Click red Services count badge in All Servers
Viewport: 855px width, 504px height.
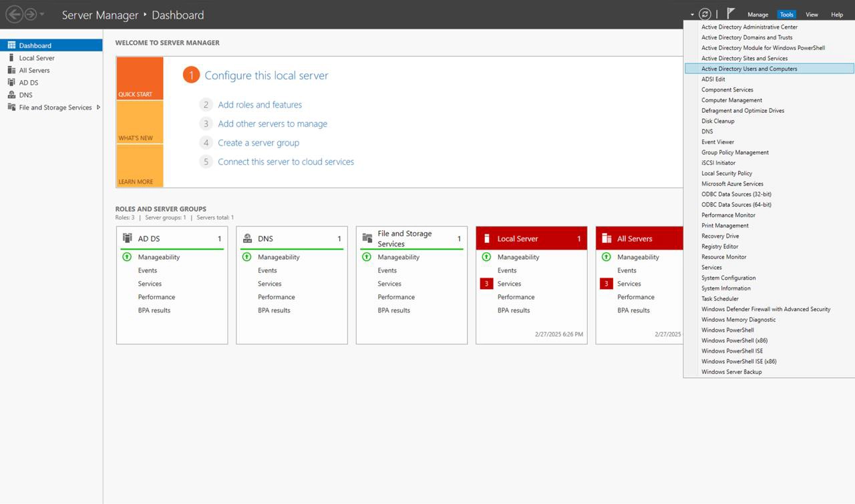[x=607, y=284]
